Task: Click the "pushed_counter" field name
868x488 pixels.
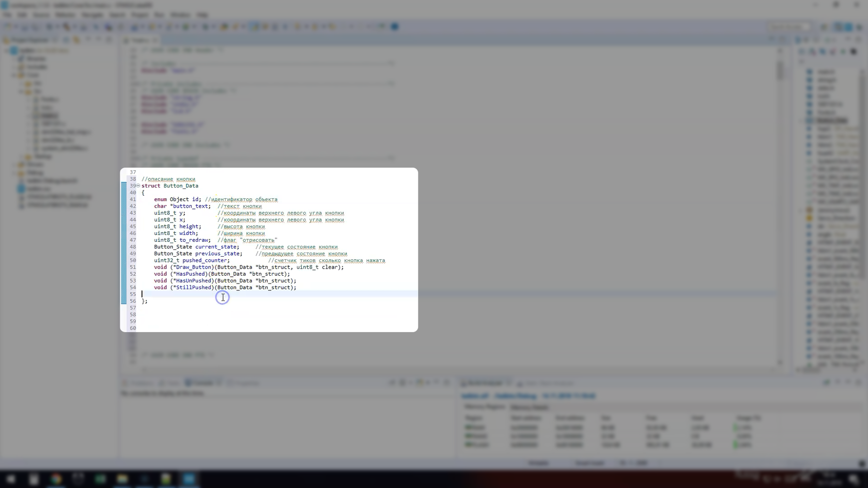Action: tap(204, 260)
